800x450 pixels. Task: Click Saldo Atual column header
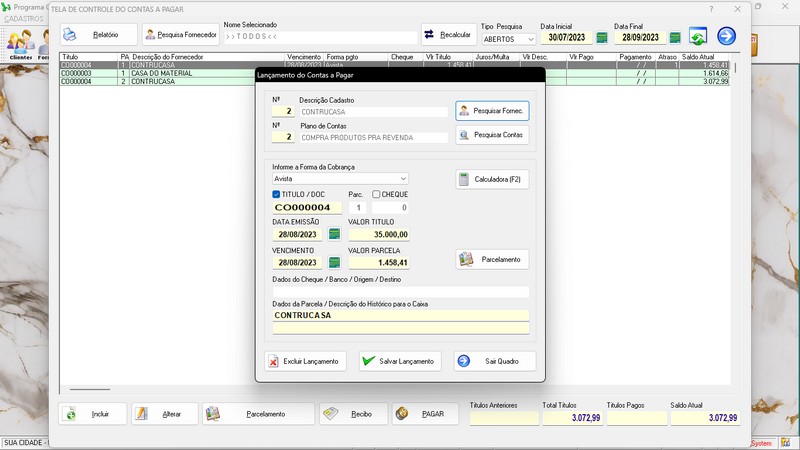[705, 57]
